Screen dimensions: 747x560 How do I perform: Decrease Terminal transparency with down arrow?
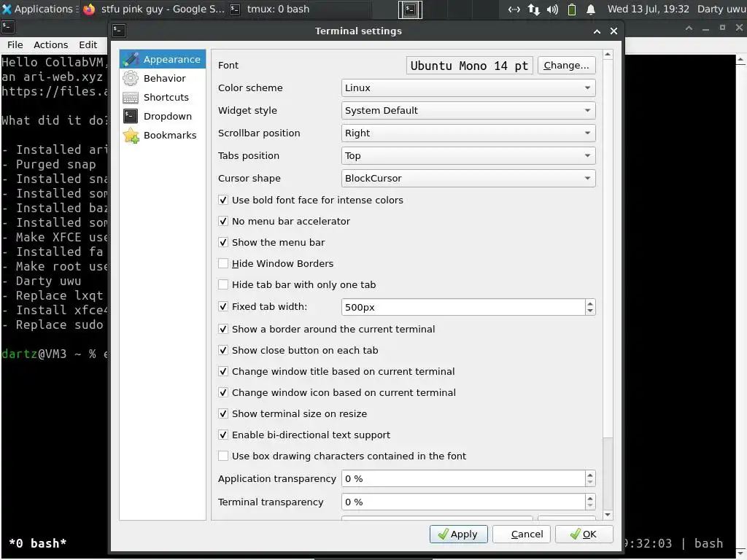coord(590,506)
